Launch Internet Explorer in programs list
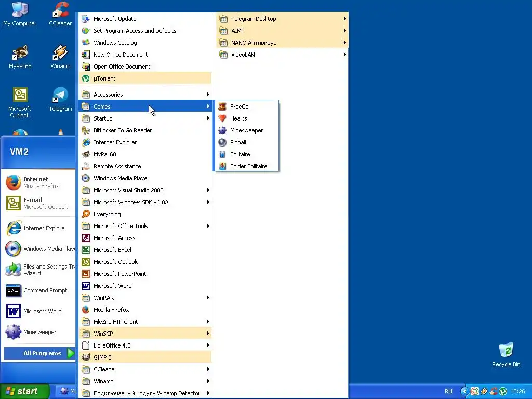This screenshot has width=532, height=399. click(145, 142)
